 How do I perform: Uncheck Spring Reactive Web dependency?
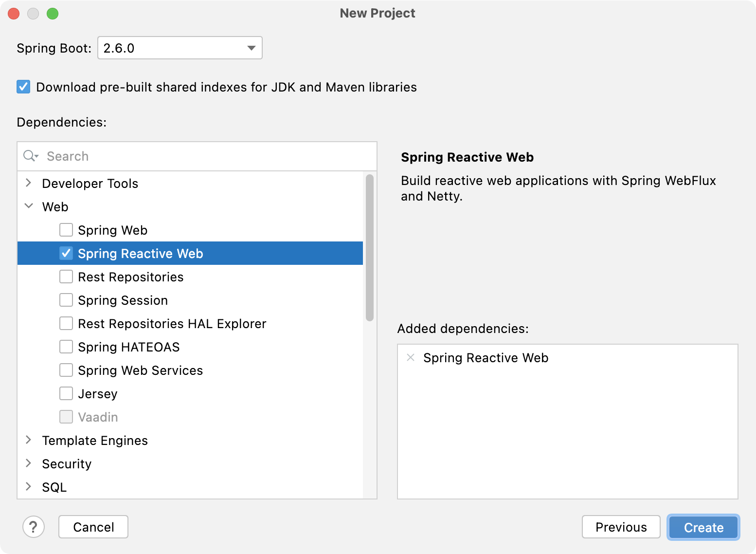coord(66,253)
